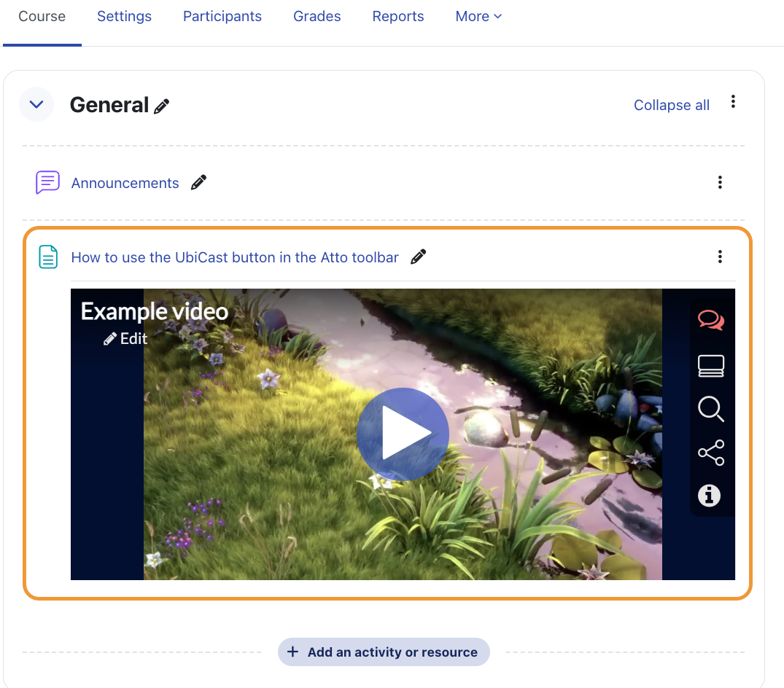
Task: Open UbiCast page three-dot actions menu
Action: tap(720, 257)
